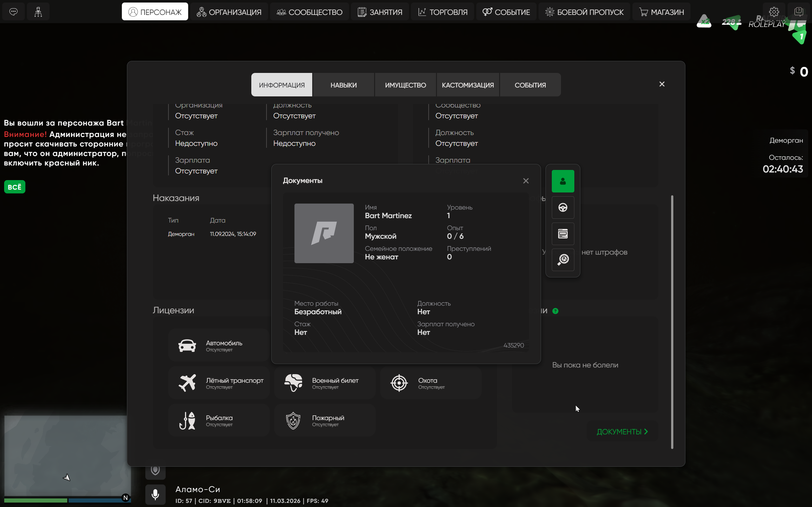Open the steering wheel licenses document

pyautogui.click(x=563, y=208)
